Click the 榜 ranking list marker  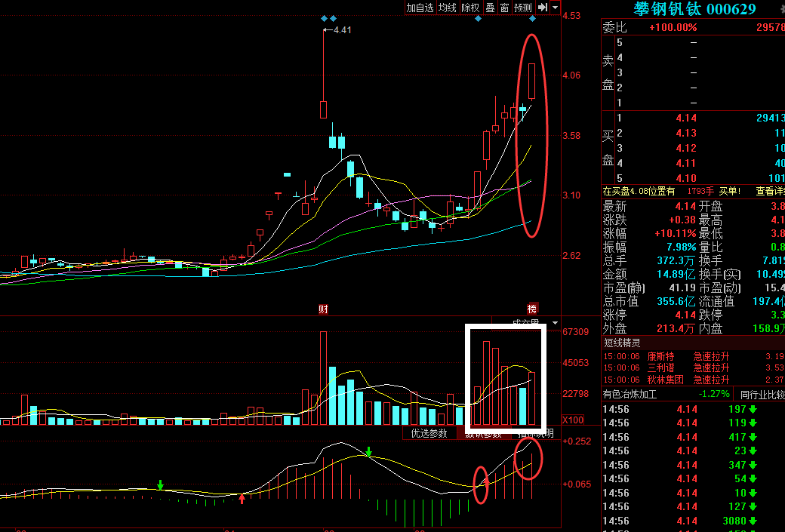pos(532,309)
